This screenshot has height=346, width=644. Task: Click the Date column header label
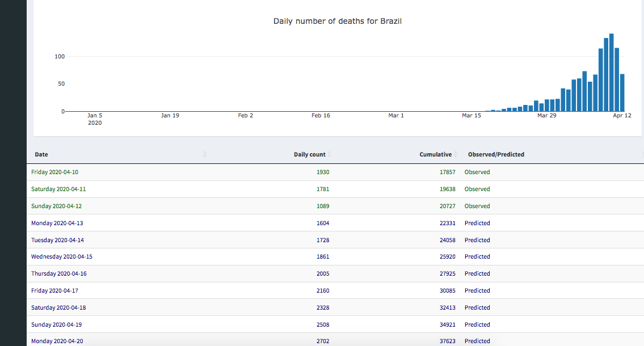41,154
